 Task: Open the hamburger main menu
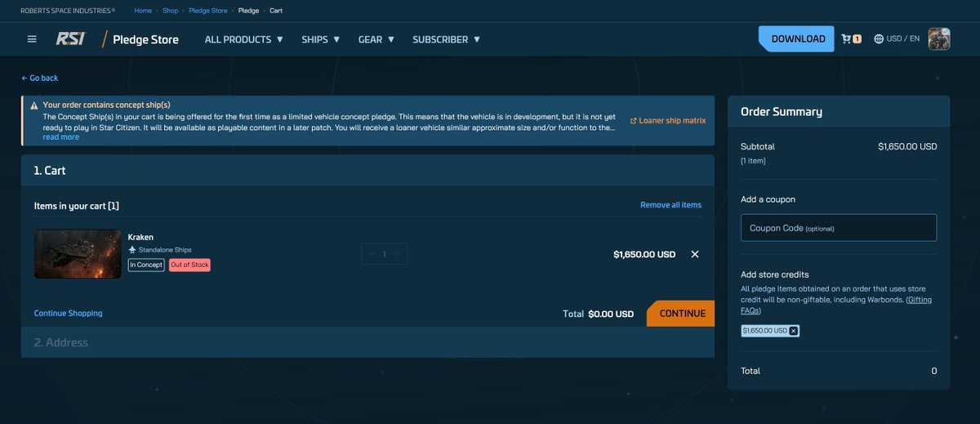point(32,39)
